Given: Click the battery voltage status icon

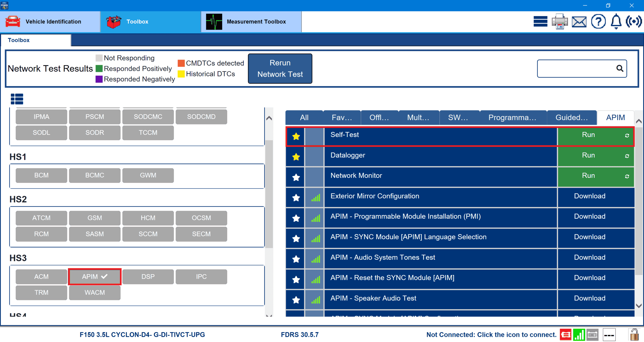Looking at the screenshot, I should point(592,334).
